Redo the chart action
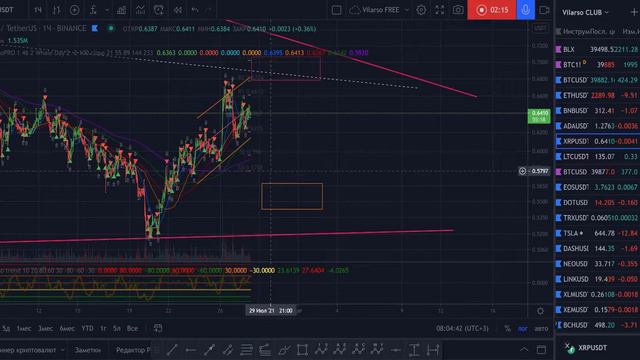The height and width of the screenshot is (360, 640). (x=209, y=10)
